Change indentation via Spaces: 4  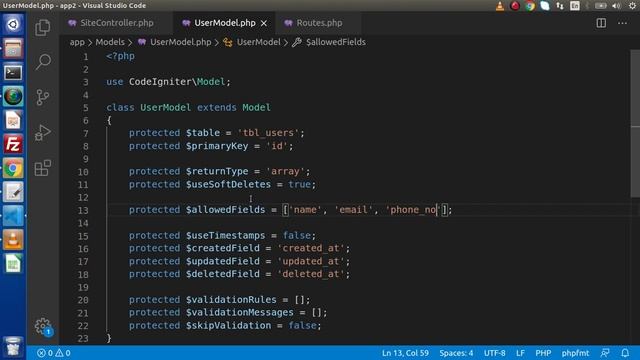(456, 353)
